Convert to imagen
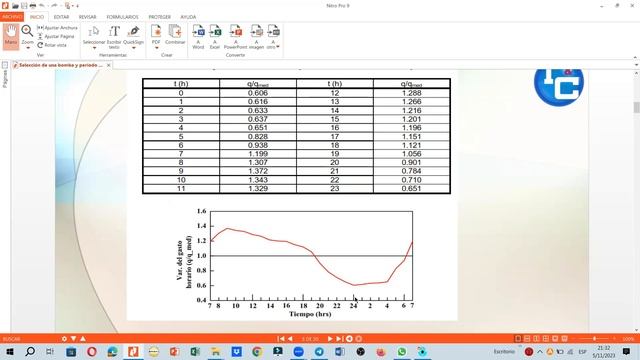Image resolution: width=640 pixels, height=360 pixels. pyautogui.click(x=256, y=37)
